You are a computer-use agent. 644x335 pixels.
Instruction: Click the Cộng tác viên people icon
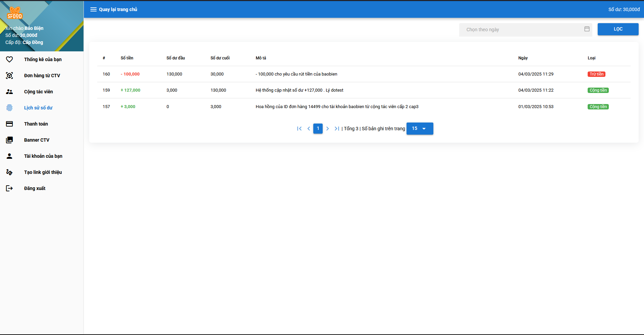9,92
